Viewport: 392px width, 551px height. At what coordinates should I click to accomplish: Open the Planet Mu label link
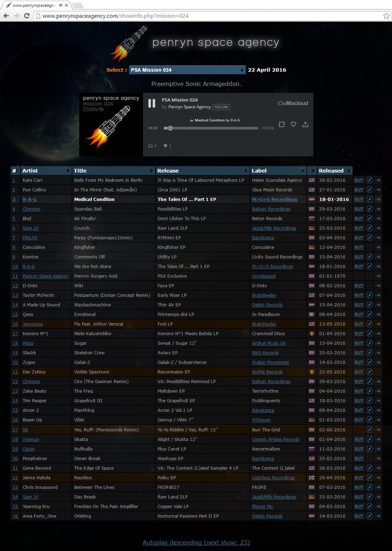coord(263,506)
